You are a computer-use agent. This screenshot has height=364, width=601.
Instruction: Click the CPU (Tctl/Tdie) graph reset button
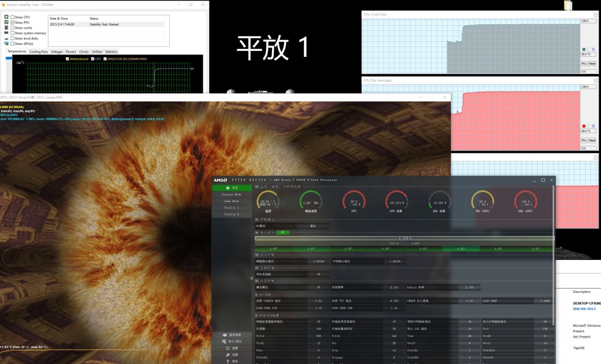(x=592, y=63)
